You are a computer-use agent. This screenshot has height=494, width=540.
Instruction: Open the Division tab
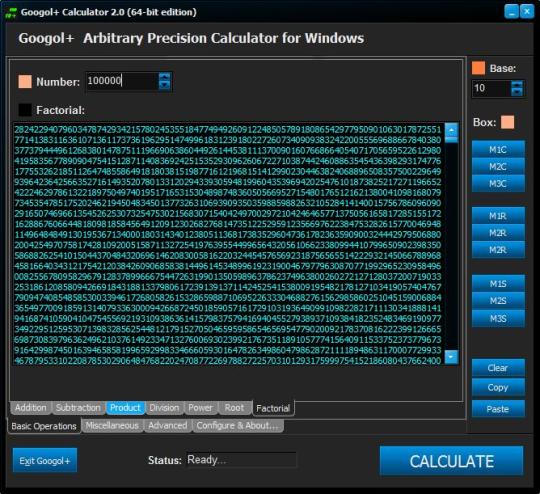(164, 408)
